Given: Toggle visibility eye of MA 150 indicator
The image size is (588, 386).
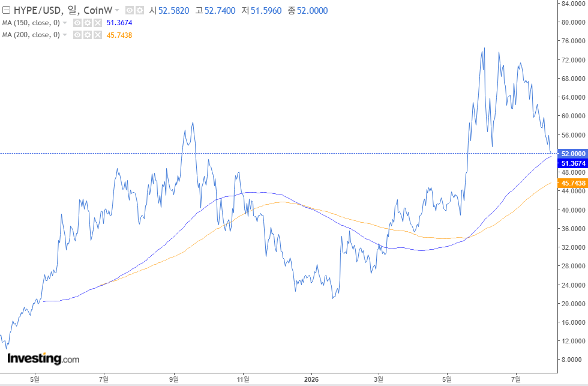Looking at the screenshot, I should click(x=77, y=23).
